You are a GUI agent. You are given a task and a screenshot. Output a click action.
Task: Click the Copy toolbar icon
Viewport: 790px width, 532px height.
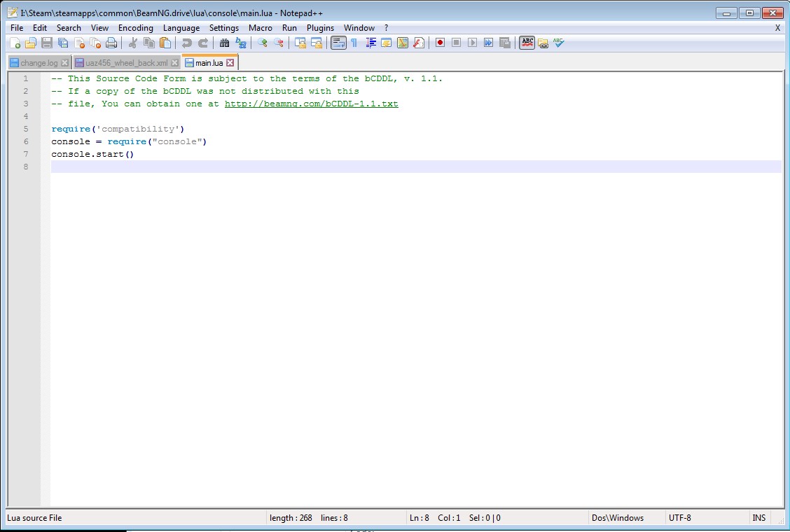click(149, 43)
